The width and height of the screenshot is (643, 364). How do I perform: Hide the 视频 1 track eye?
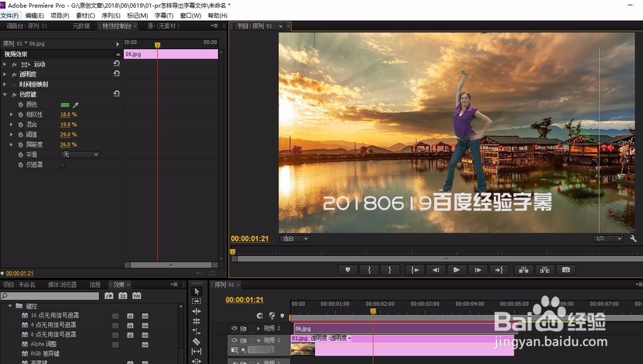234,340
